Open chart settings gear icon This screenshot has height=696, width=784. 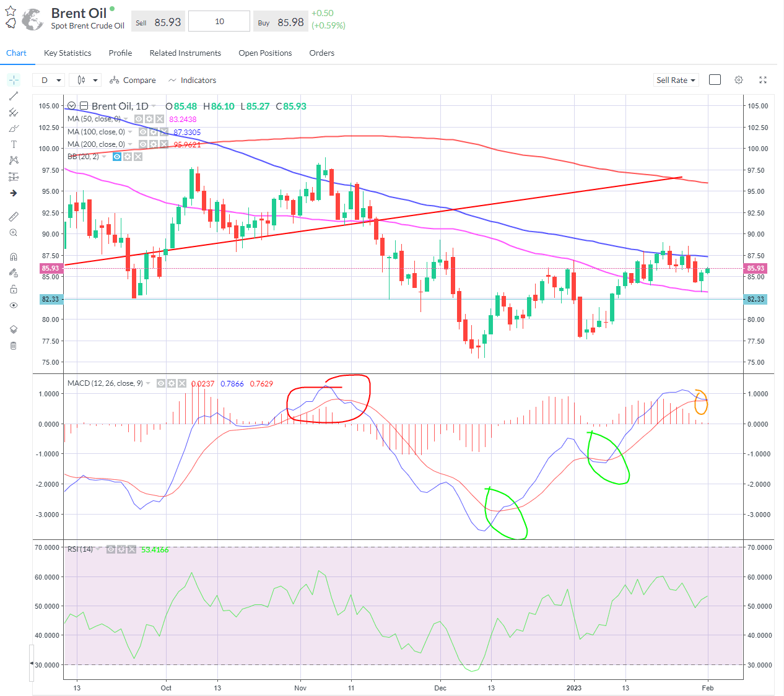(739, 80)
